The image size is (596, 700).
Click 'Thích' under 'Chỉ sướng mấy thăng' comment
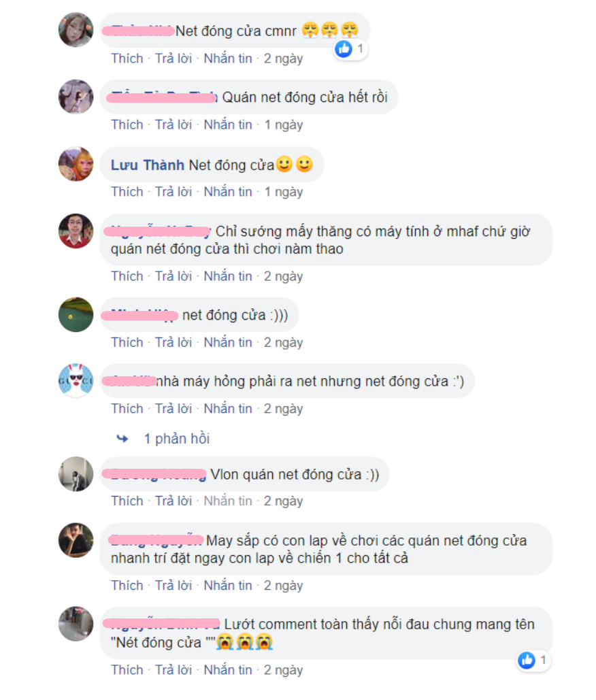[x=127, y=276]
